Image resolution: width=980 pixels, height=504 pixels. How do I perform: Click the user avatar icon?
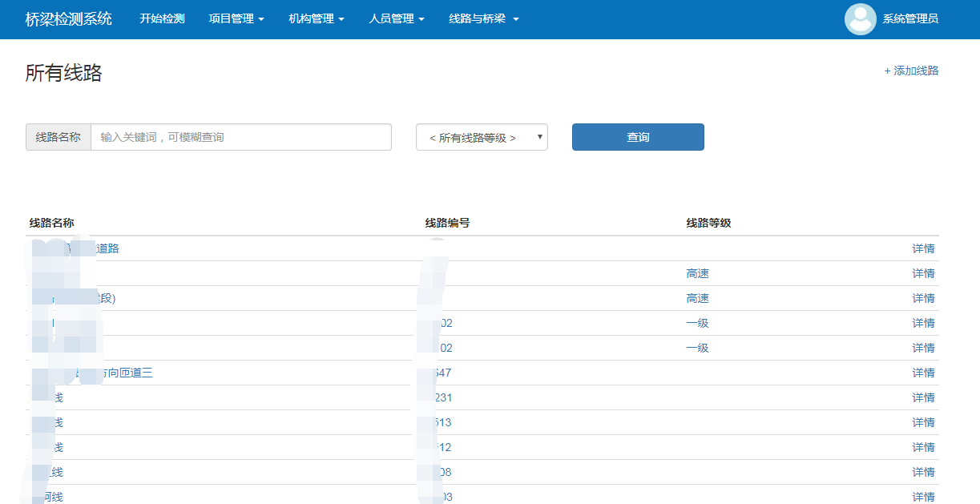click(x=860, y=19)
